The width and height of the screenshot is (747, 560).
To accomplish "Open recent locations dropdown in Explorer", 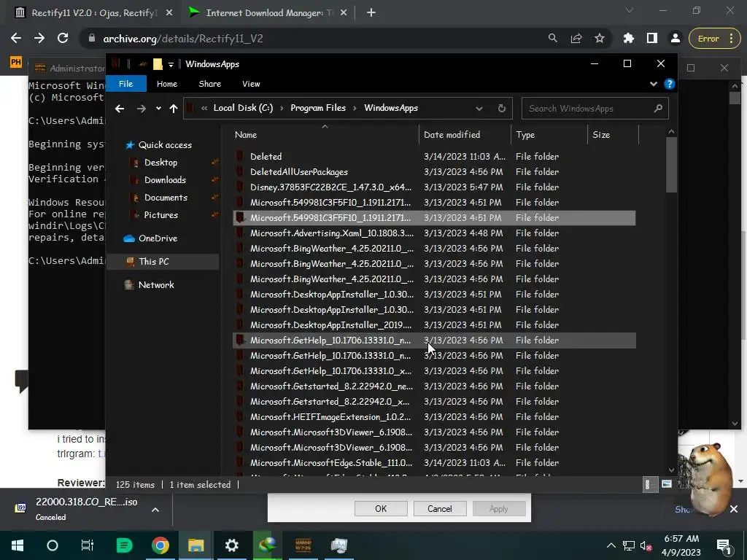I will tap(158, 109).
